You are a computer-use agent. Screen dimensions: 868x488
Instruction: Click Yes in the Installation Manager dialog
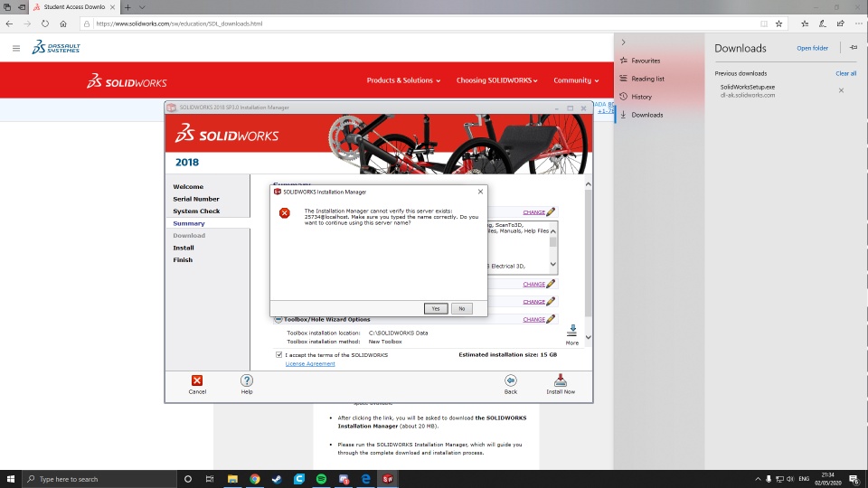tap(436, 309)
